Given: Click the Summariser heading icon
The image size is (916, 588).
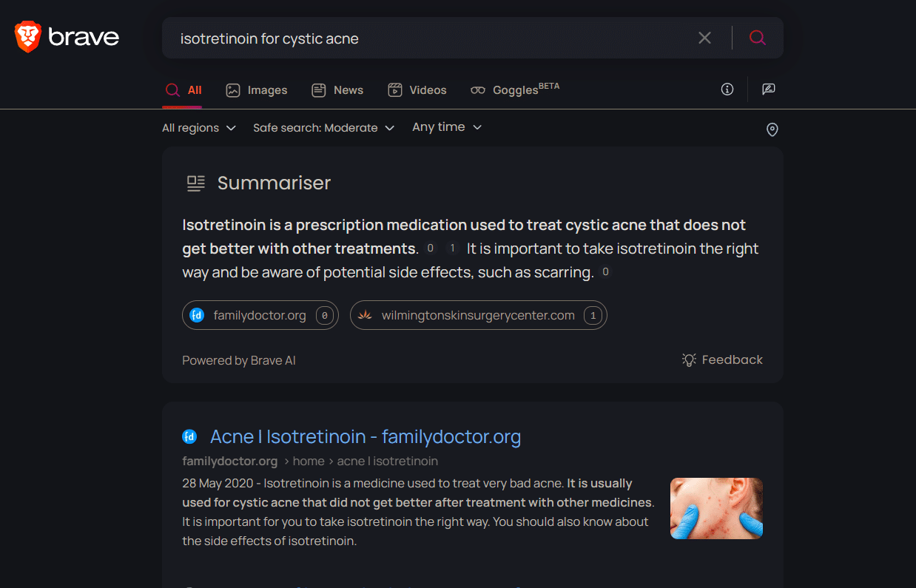Looking at the screenshot, I should pos(195,183).
